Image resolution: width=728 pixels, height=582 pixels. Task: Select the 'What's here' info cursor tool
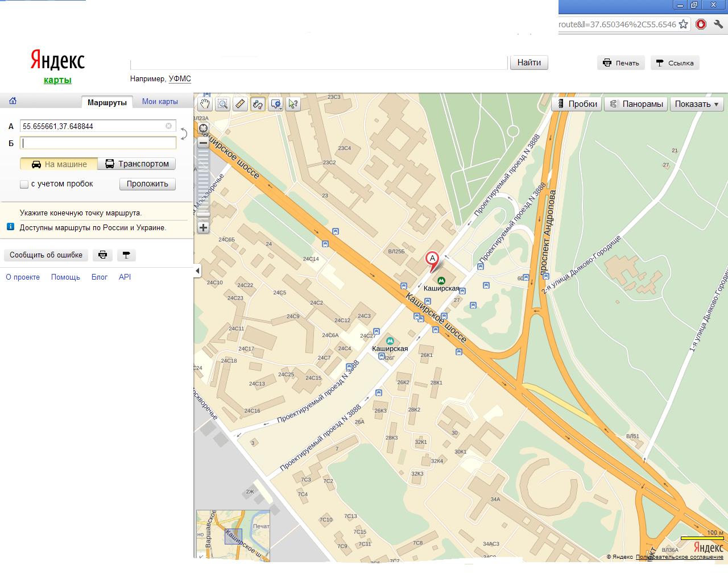293,104
